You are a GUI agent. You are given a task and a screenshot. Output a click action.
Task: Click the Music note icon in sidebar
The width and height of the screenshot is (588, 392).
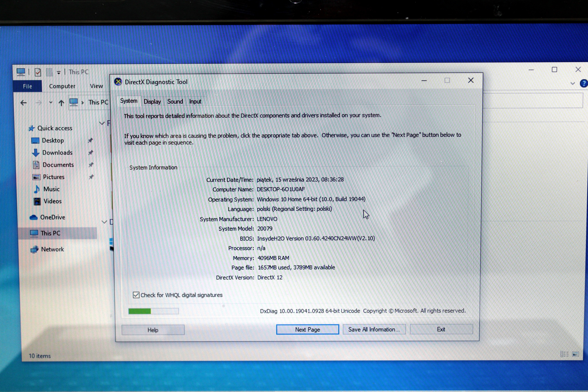click(37, 189)
